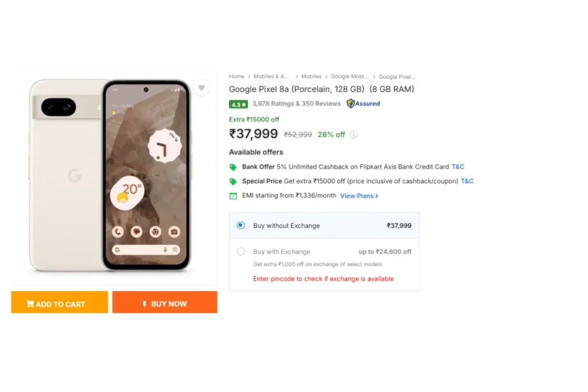The image size is (588, 392).
Task: Open T&C link for Special Price
Action: point(467,181)
